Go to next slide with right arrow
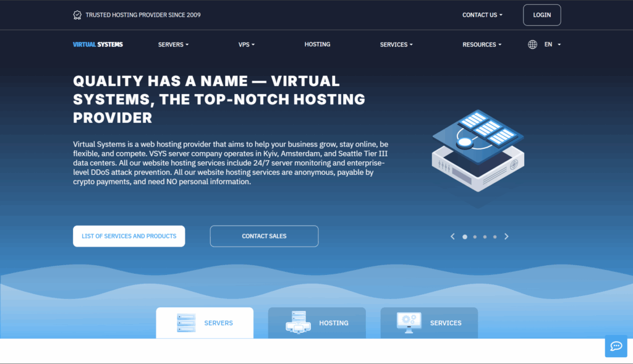This screenshot has width=633, height=364. coord(506,236)
